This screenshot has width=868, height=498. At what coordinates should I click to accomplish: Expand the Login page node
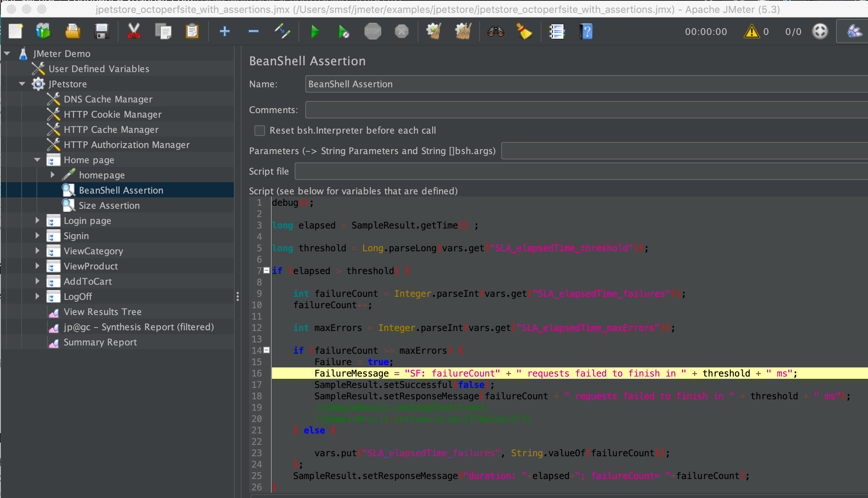pos(38,221)
